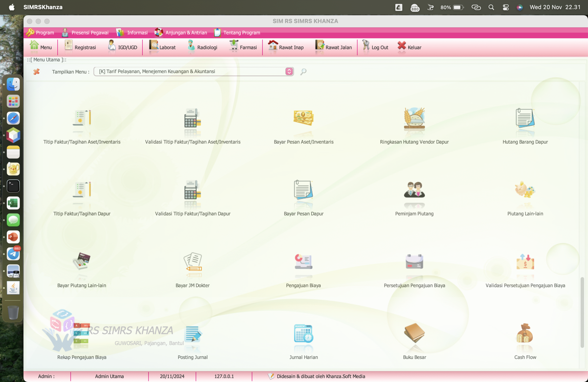Open the Buku Besar ledger icon
The height and width of the screenshot is (382, 588).
pos(414,333)
